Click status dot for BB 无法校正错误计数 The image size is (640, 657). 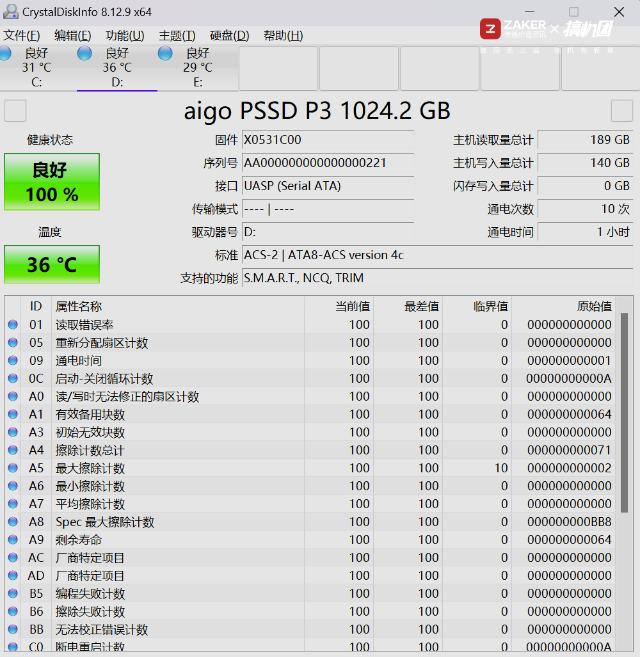[13, 629]
